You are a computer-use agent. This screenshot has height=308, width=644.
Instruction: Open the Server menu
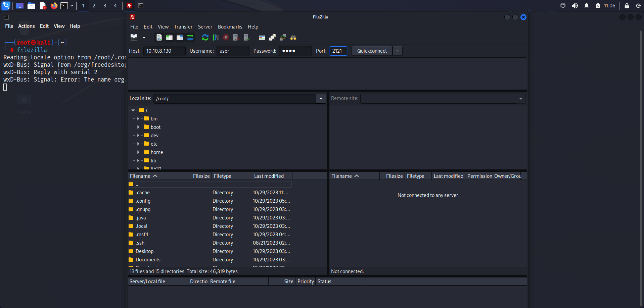pyautogui.click(x=205, y=27)
